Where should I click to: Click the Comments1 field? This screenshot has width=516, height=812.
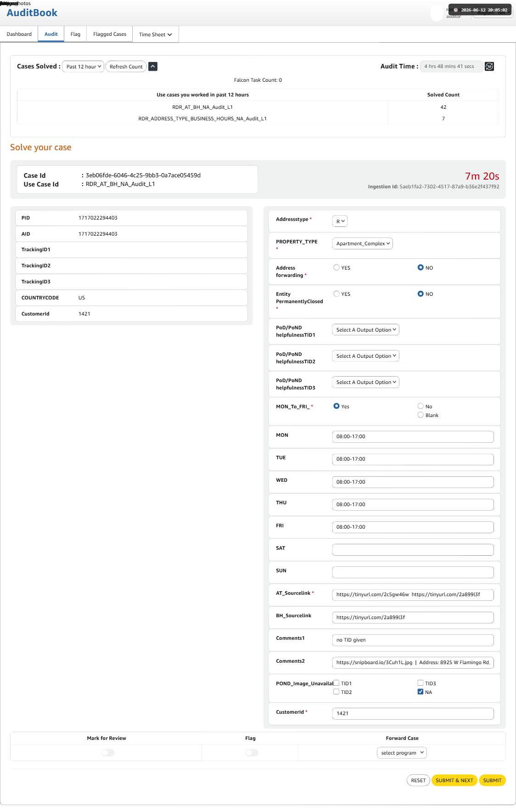coord(413,640)
